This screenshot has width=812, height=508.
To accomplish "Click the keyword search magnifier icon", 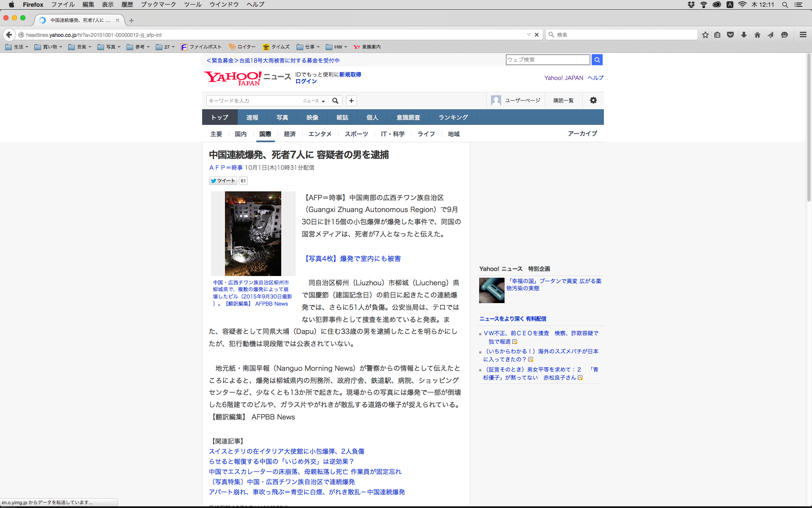I will (x=335, y=101).
